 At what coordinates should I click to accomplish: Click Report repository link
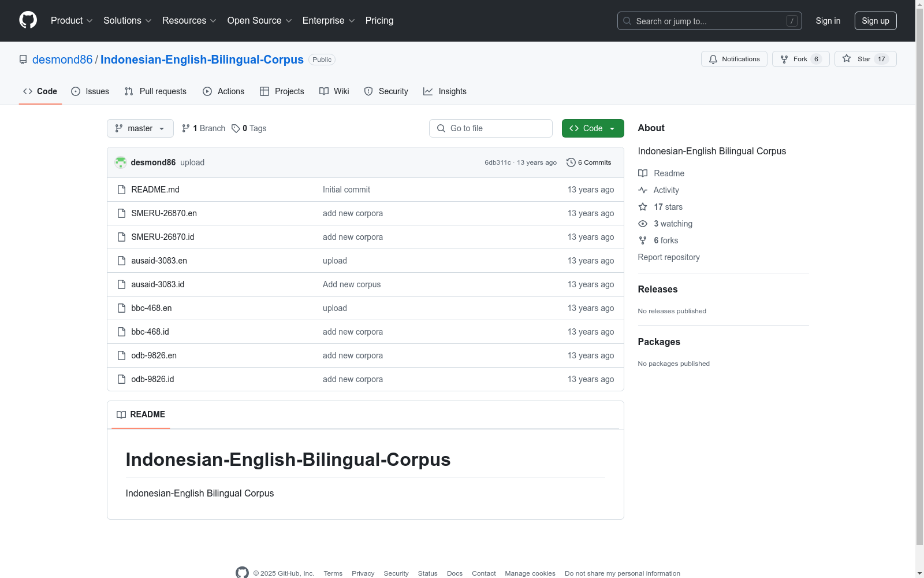click(669, 257)
